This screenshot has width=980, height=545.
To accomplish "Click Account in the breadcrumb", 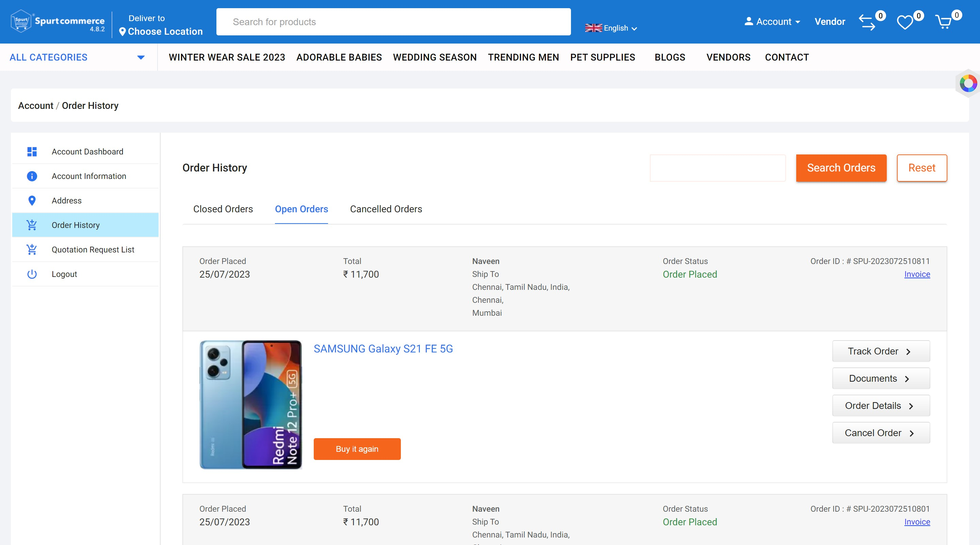I will [36, 105].
